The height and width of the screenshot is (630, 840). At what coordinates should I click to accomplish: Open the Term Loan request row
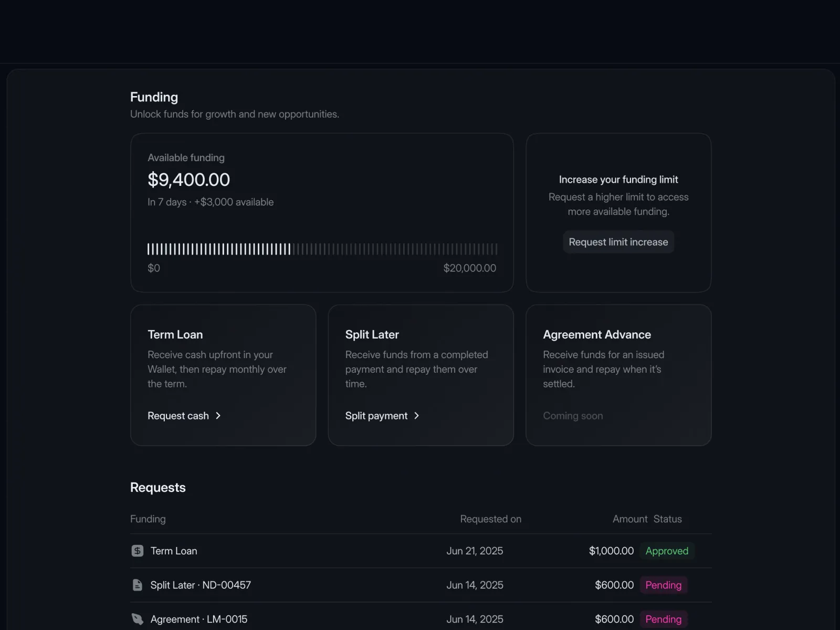point(421,551)
